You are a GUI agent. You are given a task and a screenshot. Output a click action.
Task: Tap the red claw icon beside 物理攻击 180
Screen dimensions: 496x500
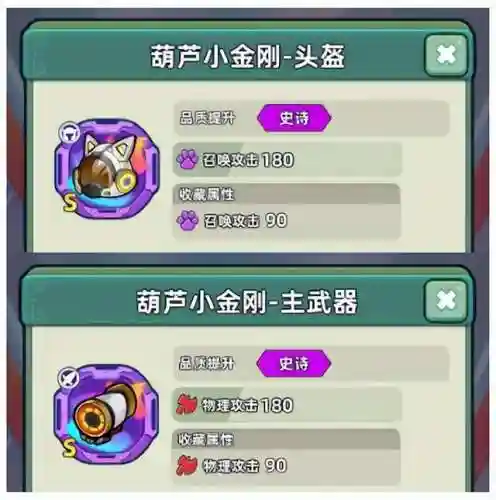[x=187, y=404]
